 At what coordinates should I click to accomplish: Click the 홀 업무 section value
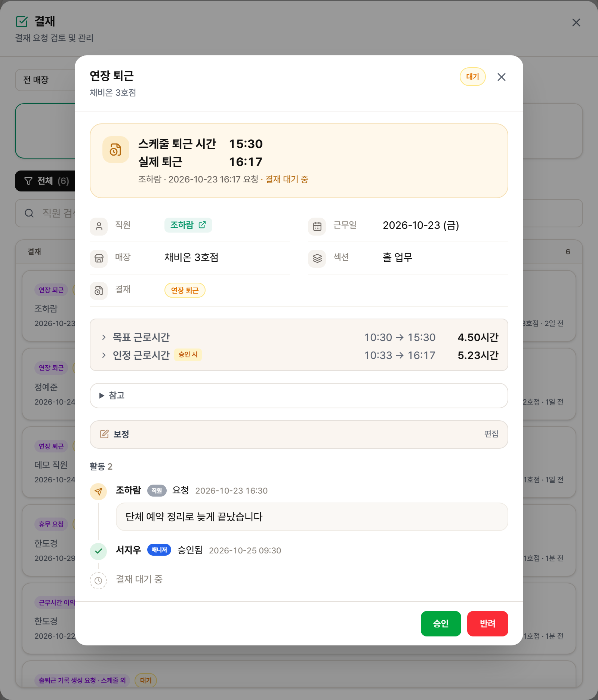[x=397, y=257]
